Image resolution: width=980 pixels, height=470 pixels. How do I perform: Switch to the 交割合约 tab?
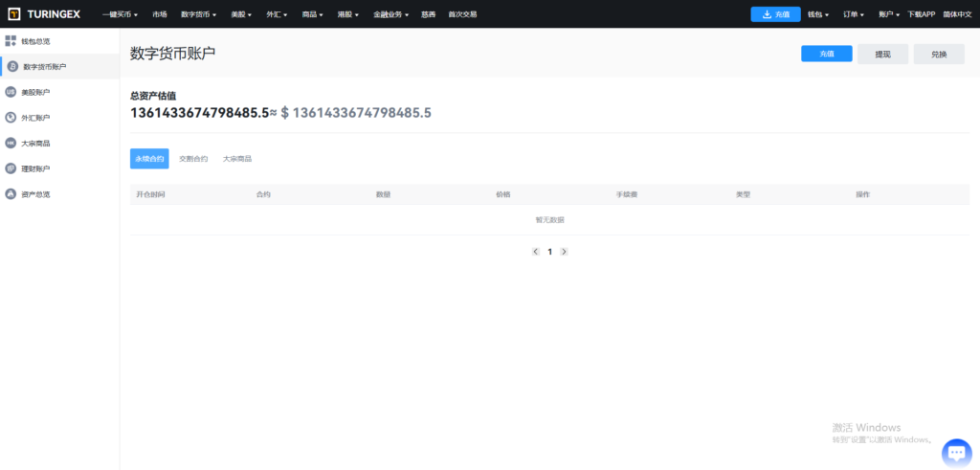tap(193, 159)
